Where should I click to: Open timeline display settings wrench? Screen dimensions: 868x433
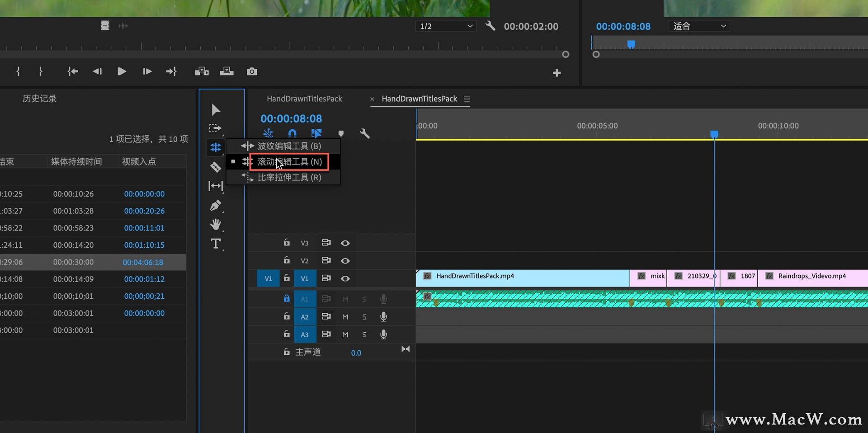365,133
